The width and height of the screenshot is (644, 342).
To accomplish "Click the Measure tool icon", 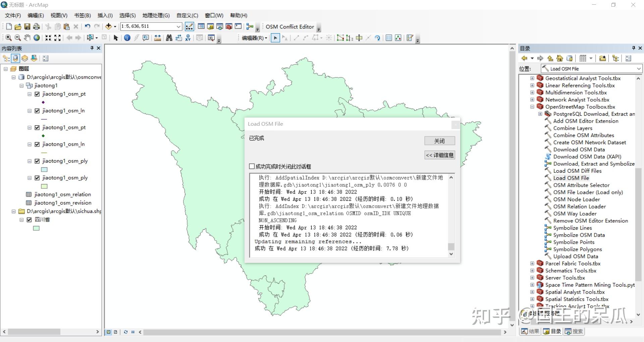I will coord(158,38).
